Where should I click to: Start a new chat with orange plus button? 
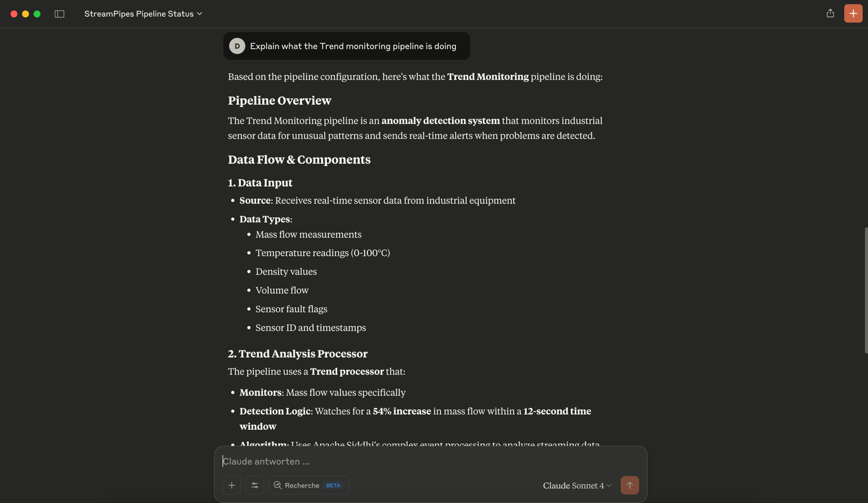click(x=853, y=13)
